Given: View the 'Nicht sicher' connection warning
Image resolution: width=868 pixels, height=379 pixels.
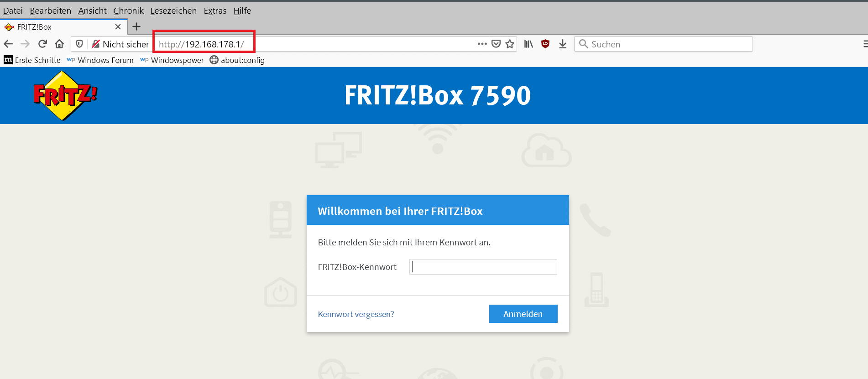Looking at the screenshot, I should [x=120, y=44].
